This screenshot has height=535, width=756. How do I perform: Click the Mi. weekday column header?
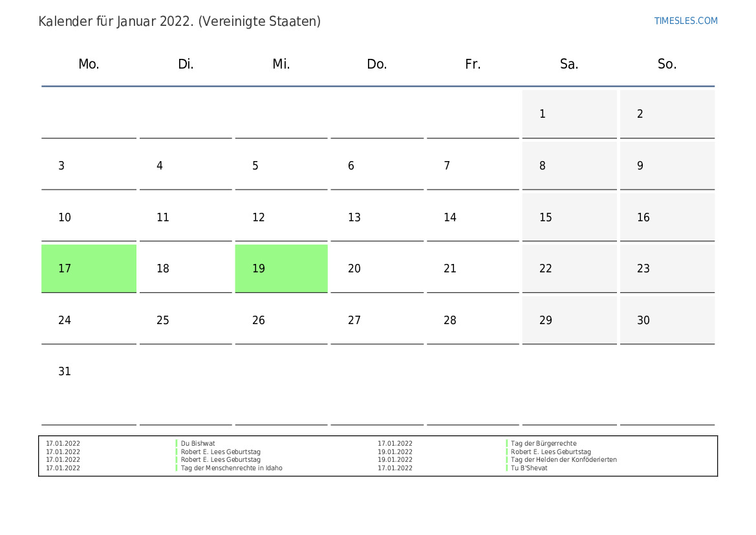[281, 64]
